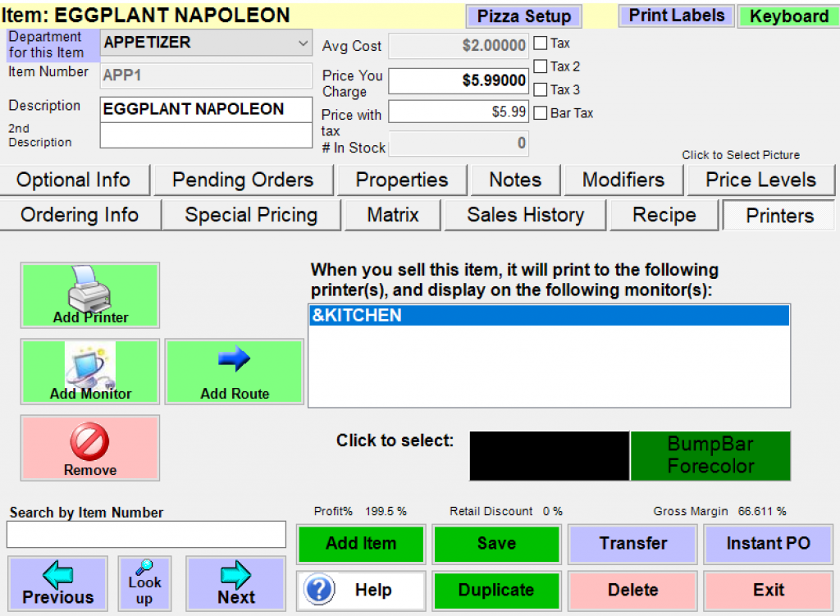Click the Save button
This screenshot has width=840, height=616.
click(496, 544)
